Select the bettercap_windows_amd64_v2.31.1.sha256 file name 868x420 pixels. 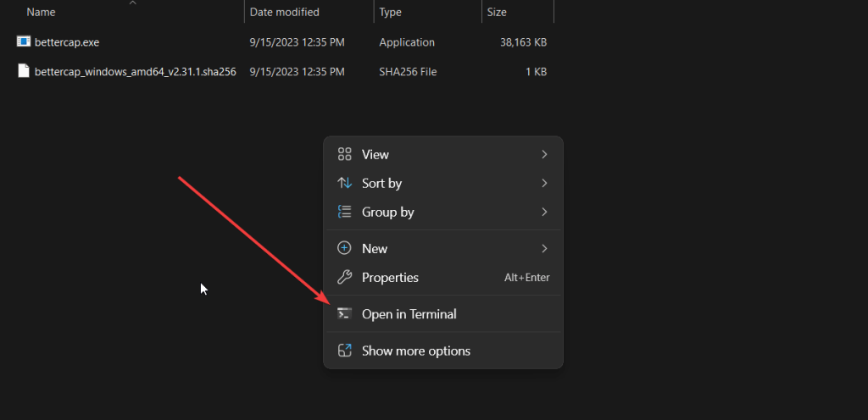[135, 72]
